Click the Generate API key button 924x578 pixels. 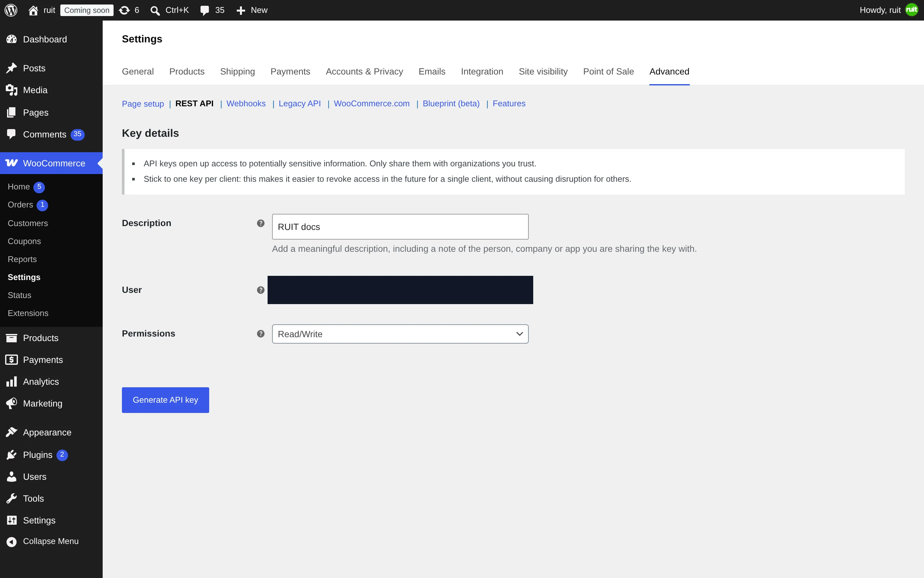click(x=165, y=400)
